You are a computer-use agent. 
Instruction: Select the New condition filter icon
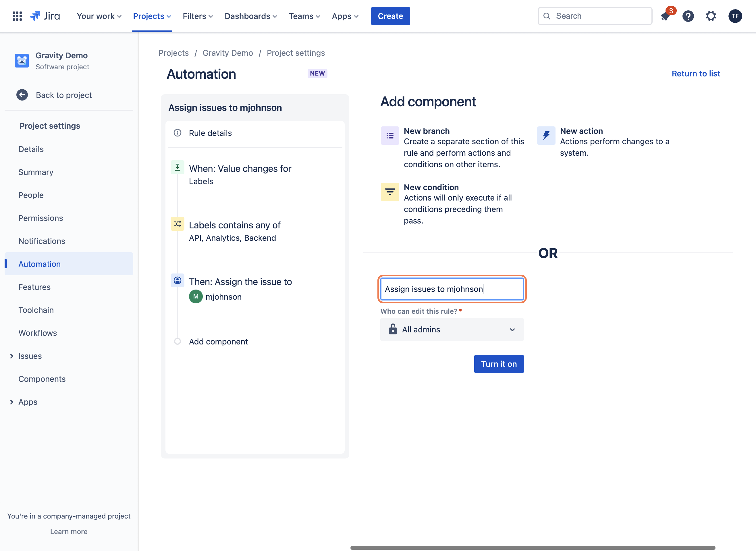tap(390, 192)
